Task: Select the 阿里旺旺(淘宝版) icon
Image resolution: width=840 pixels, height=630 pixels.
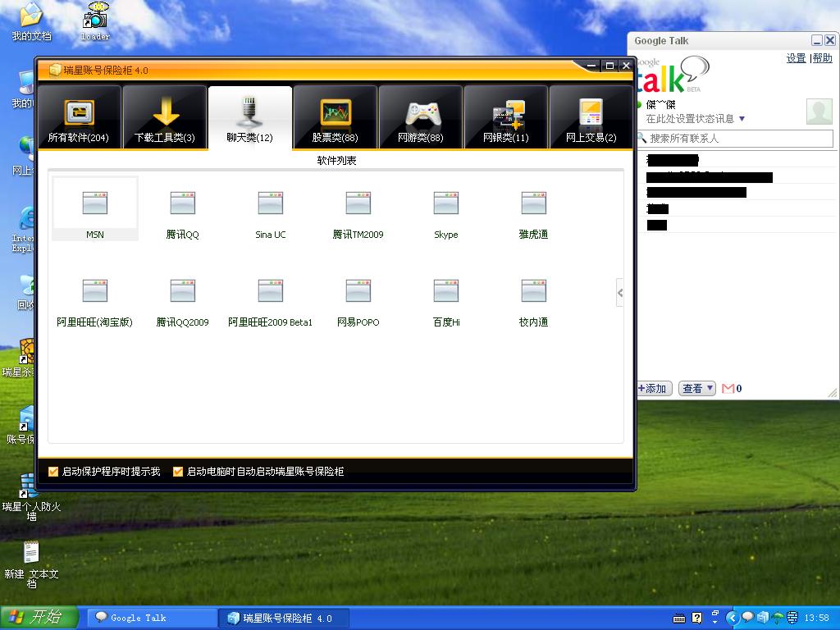Action: pyautogui.click(x=95, y=302)
